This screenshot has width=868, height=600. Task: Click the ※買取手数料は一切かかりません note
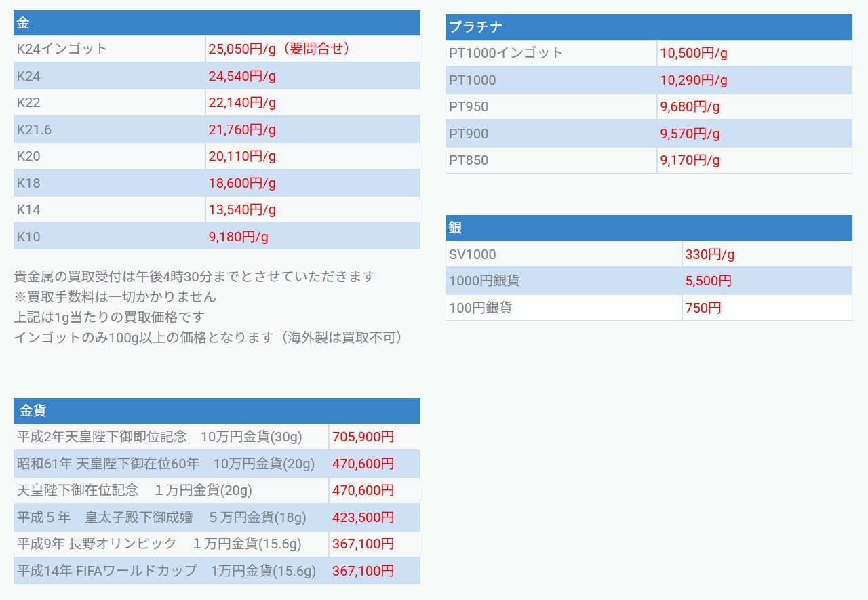[x=115, y=296]
